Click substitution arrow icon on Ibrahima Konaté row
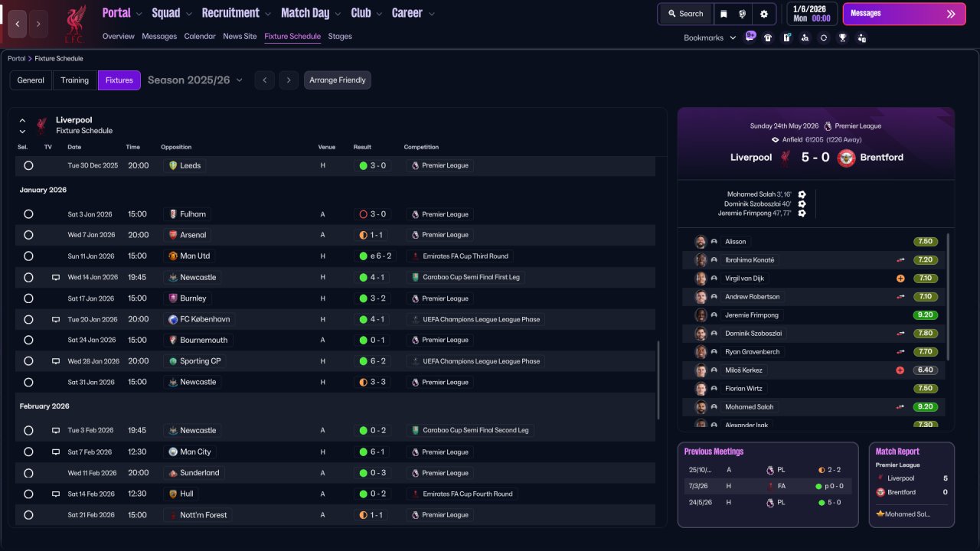This screenshot has height=551, width=980. [901, 260]
